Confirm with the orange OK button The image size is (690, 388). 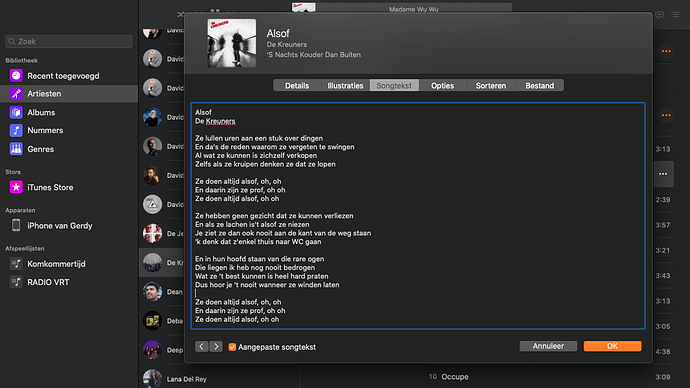[613, 346]
